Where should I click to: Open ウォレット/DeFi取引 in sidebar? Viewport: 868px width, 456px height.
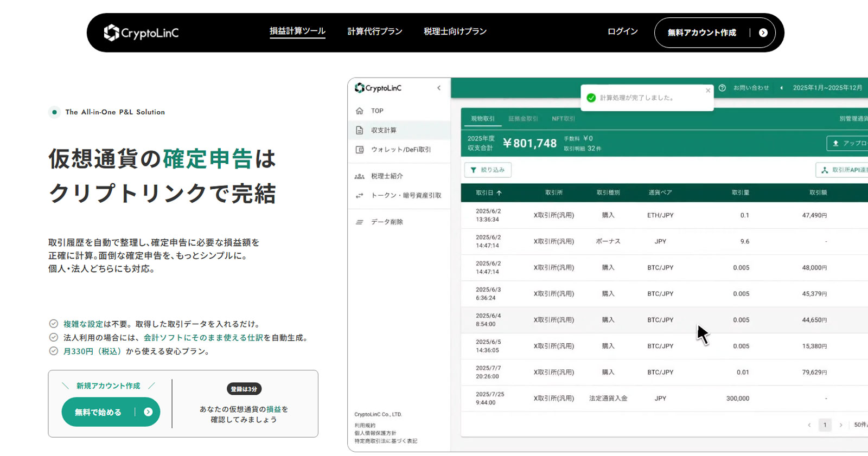point(399,150)
